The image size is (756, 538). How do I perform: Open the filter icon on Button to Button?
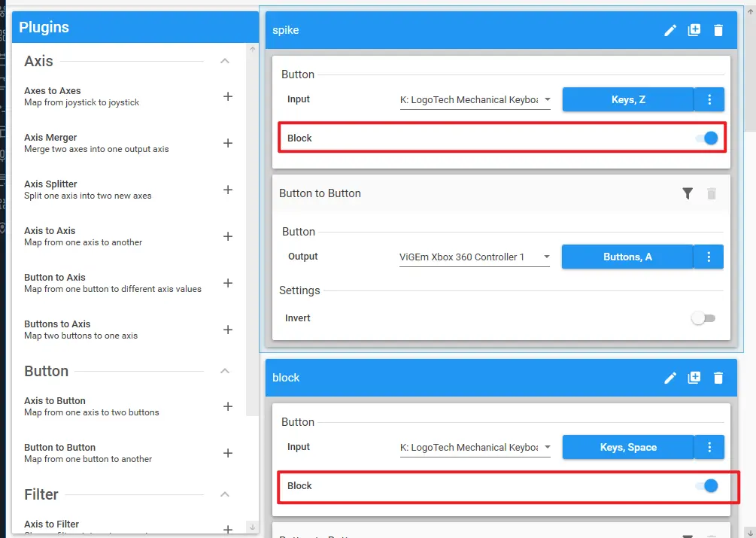(x=688, y=194)
